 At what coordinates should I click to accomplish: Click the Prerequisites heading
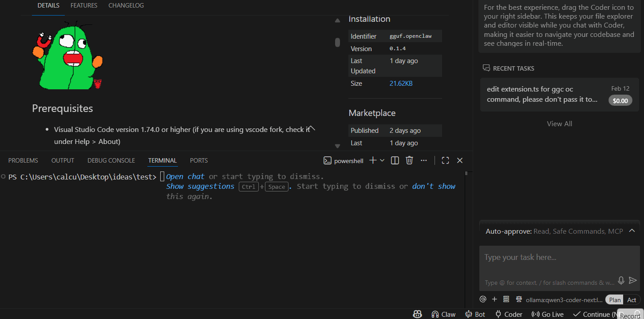pyautogui.click(x=63, y=108)
